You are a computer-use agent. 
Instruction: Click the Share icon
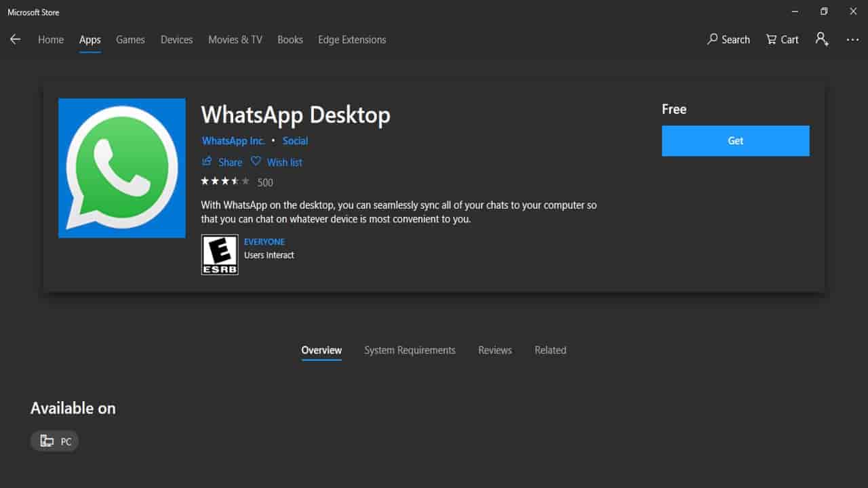[x=208, y=161]
